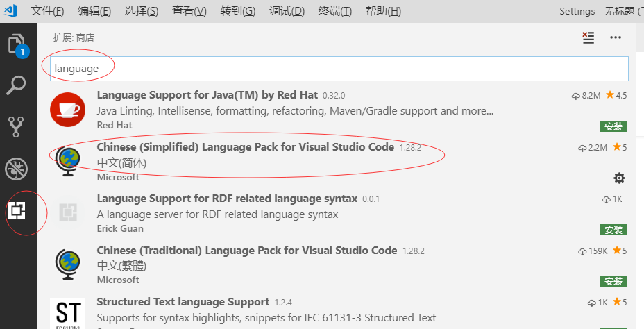Click RDF language server description text
The height and width of the screenshot is (329, 644).
pyautogui.click(x=217, y=214)
